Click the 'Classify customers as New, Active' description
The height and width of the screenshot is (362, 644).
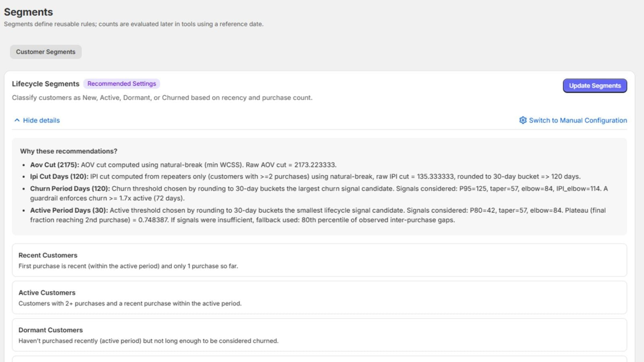[162, 98]
